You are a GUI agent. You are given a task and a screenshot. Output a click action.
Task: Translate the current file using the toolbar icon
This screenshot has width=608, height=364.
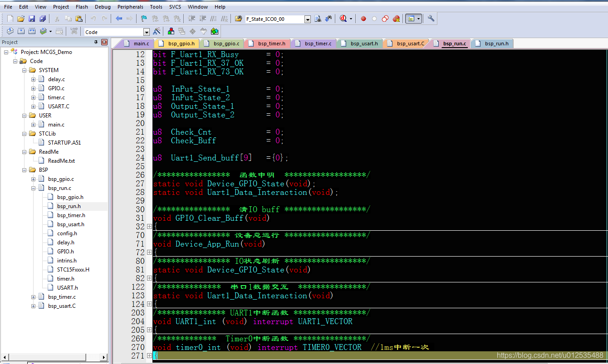(10, 31)
